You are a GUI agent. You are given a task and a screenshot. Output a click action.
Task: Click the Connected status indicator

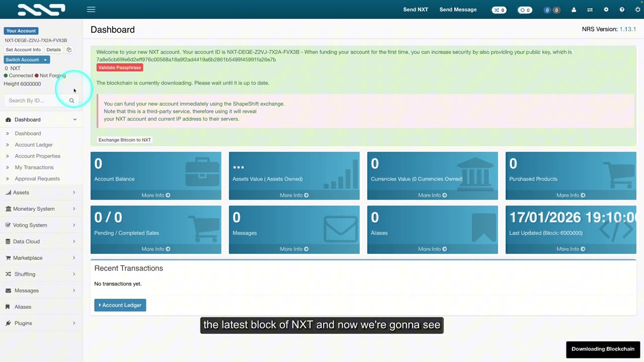[x=18, y=75]
